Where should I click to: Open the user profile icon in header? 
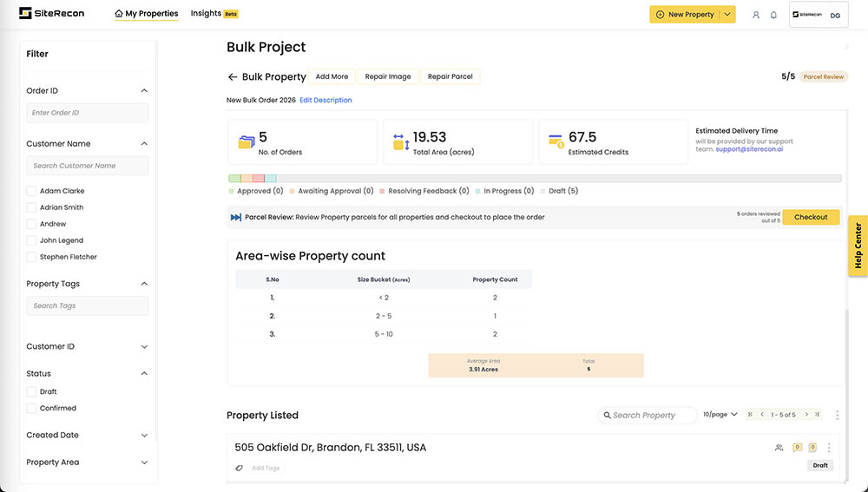click(756, 15)
